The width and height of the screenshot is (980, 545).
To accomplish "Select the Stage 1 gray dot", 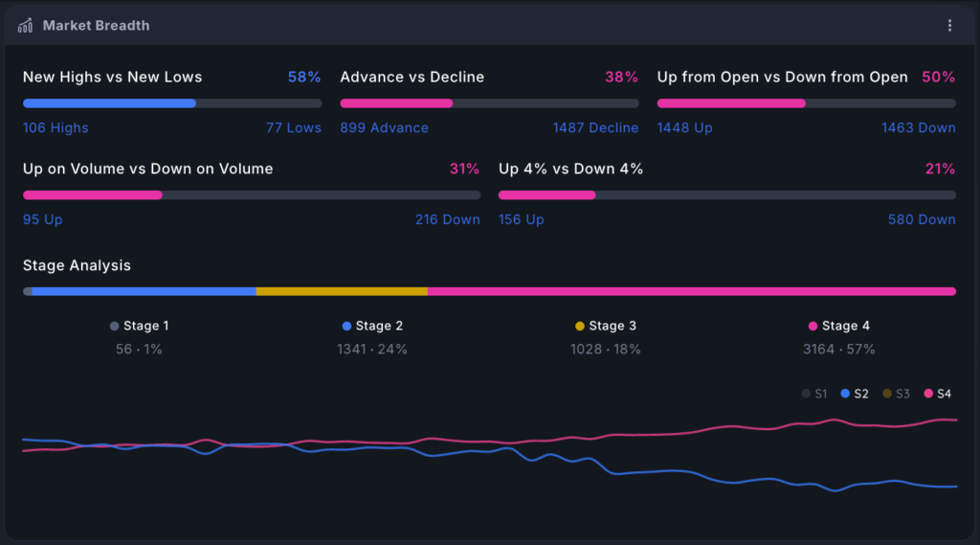I will [x=115, y=326].
